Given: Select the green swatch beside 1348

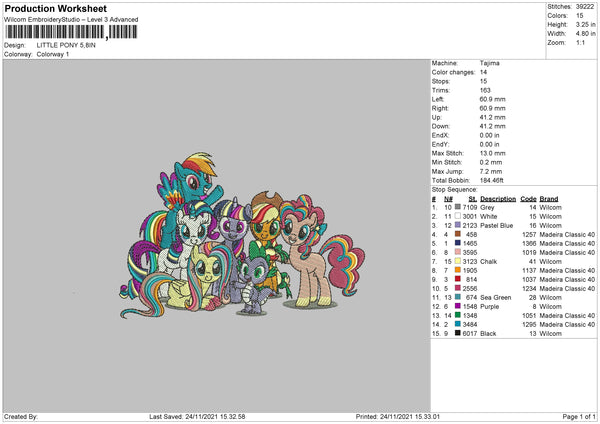Looking at the screenshot, I should point(458,315).
